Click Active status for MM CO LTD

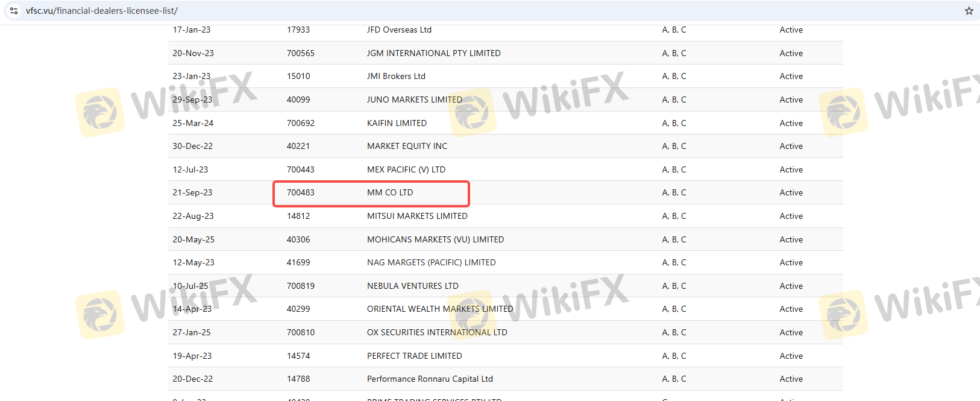point(791,193)
